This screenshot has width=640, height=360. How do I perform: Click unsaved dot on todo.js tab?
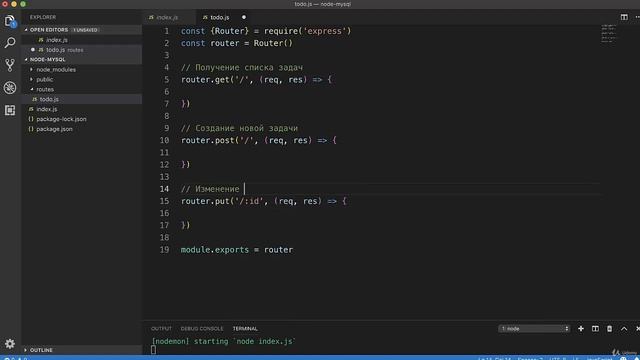[x=244, y=17]
